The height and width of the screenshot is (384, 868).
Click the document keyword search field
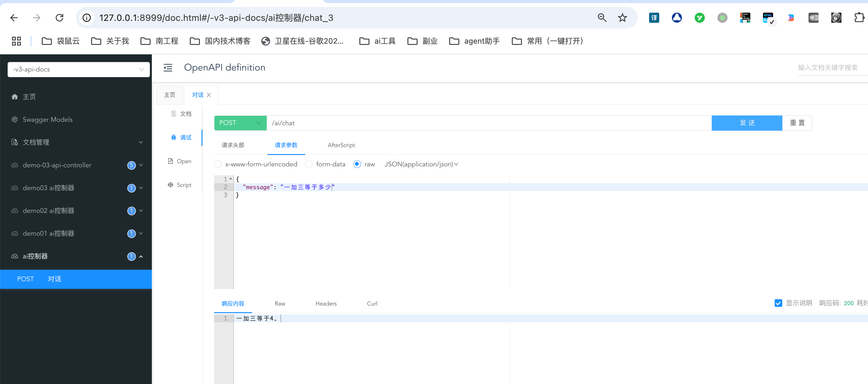point(828,68)
